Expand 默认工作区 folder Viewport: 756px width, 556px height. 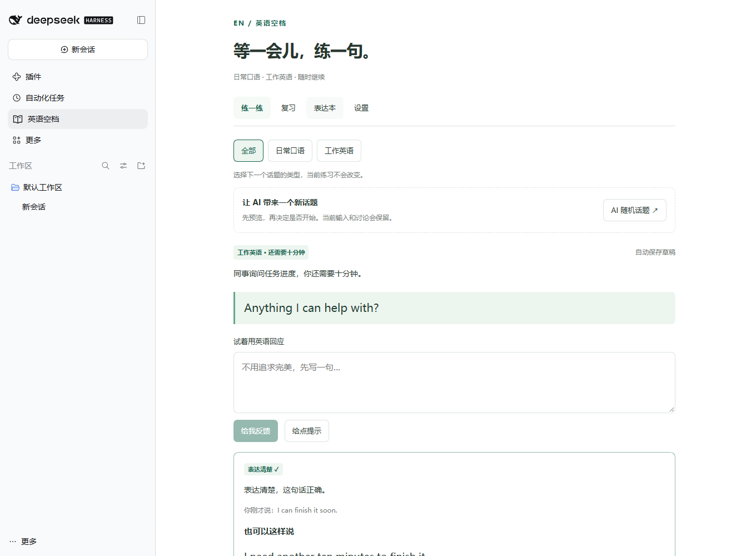[78, 187]
